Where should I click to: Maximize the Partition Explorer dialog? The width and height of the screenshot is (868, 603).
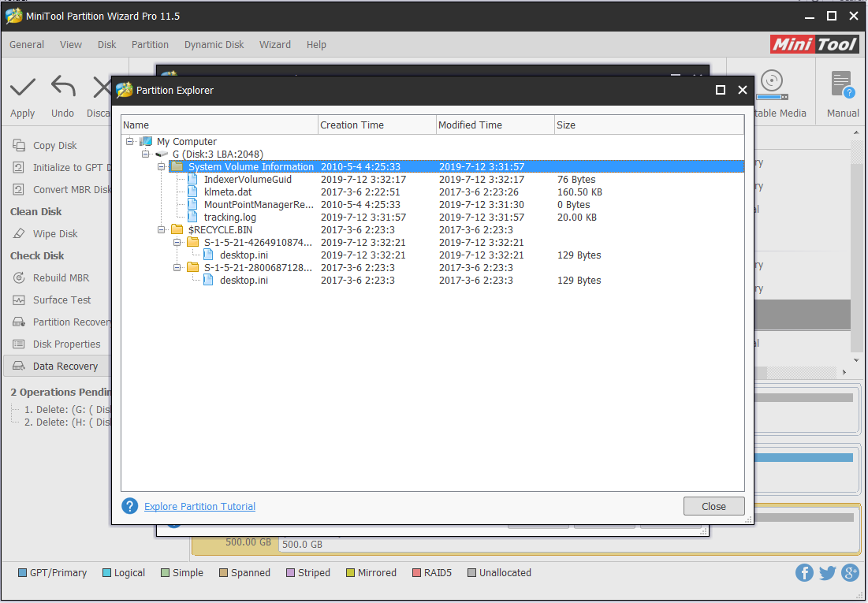721,90
